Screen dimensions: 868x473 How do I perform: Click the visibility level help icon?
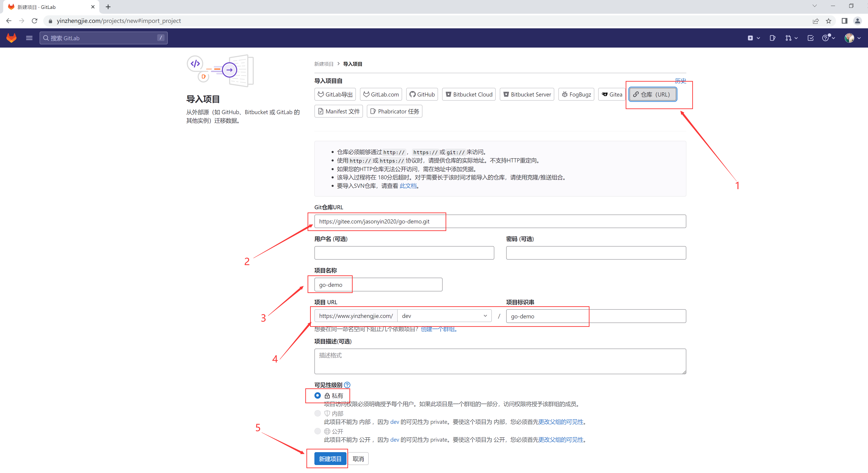click(x=347, y=385)
